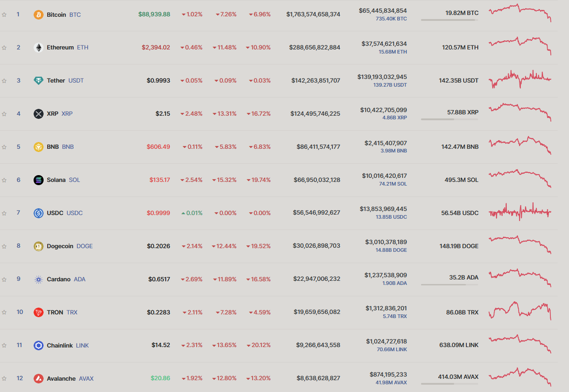The width and height of the screenshot is (569, 392).
Task: Click the Avalanche logo icon
Action: coord(39,378)
